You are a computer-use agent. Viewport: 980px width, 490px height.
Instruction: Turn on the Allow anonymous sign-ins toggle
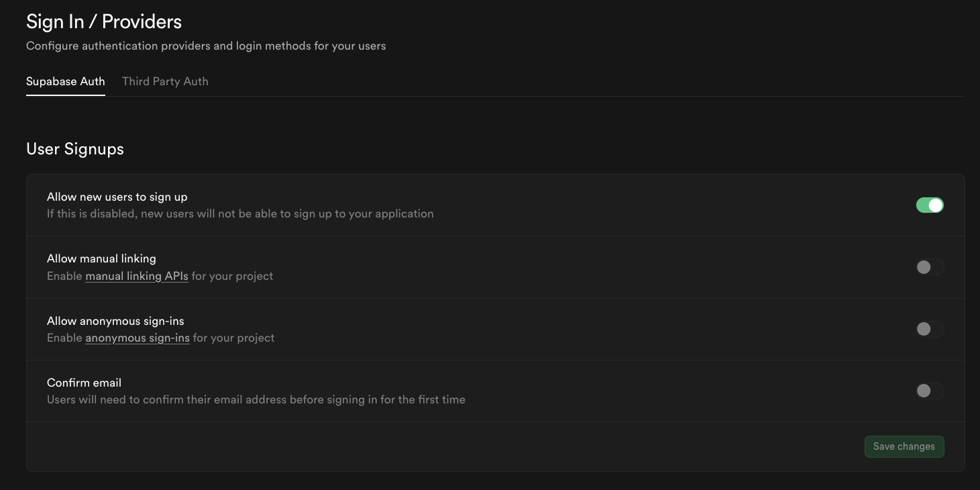pyautogui.click(x=930, y=329)
